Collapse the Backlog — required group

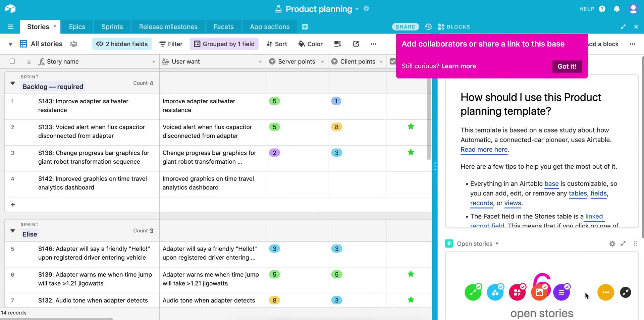[x=12, y=83]
